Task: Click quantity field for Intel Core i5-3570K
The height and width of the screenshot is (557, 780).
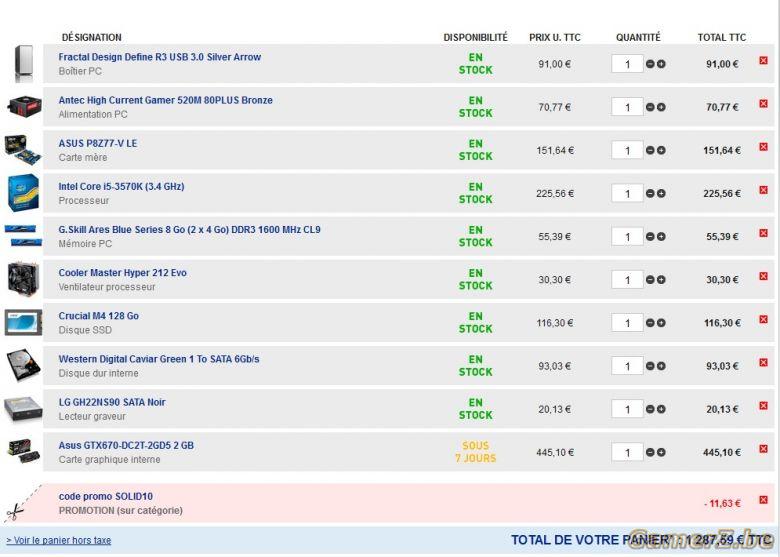Action: (x=627, y=193)
